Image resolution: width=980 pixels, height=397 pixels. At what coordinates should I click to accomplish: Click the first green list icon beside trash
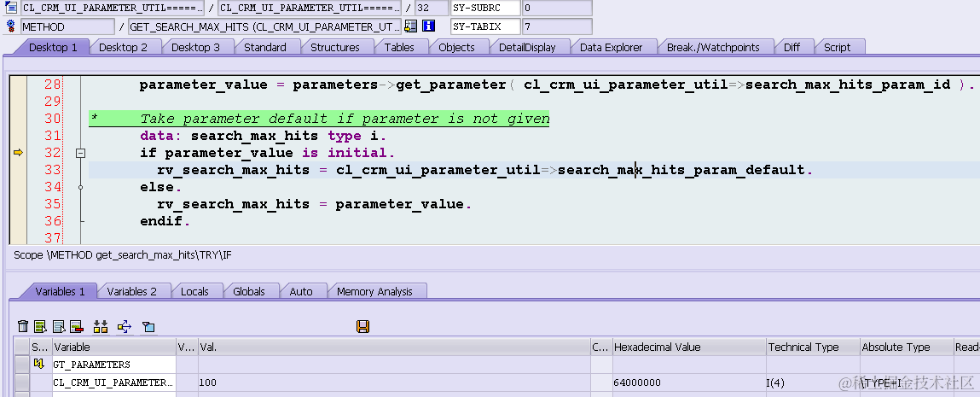41,326
